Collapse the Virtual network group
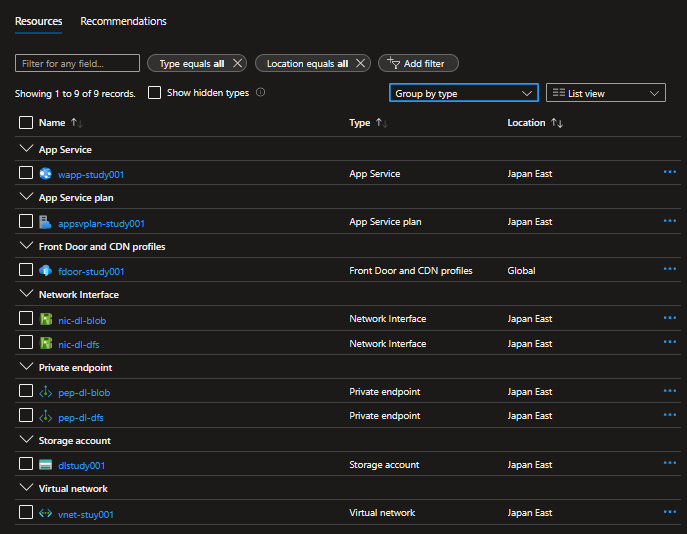Image resolution: width=687 pixels, height=534 pixels. (x=26, y=488)
